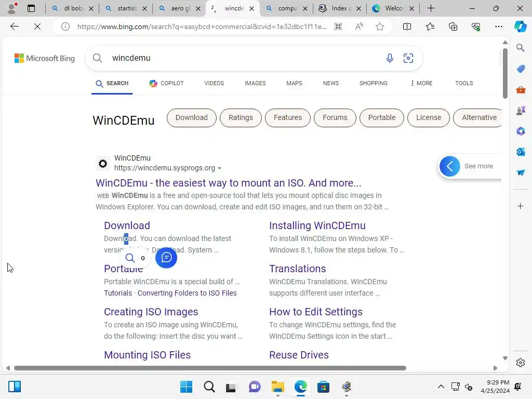This screenshot has width=532, height=399.
Task: Click Ratings filter chip
Action: (x=241, y=118)
